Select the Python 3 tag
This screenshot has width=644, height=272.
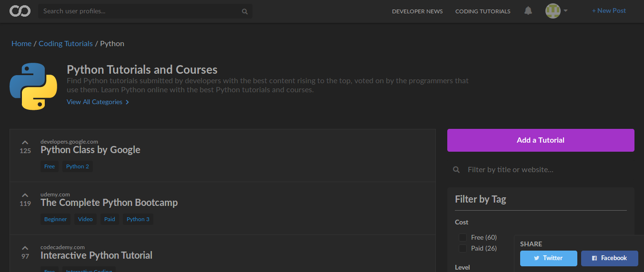click(138, 219)
